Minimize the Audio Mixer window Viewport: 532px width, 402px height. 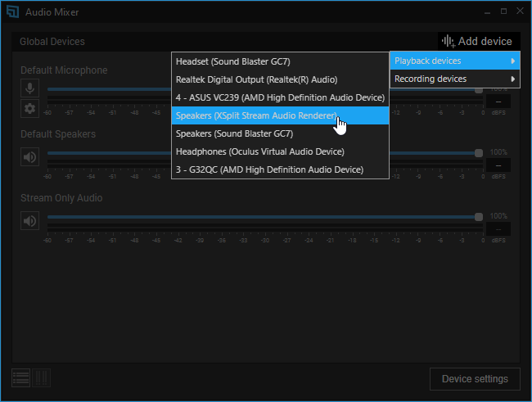click(488, 12)
